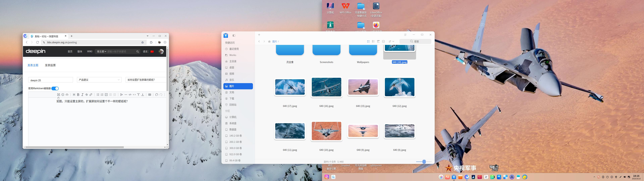Click the undo icon in the editor toolbar
Image resolution: width=644 pixels, height=181 pixels.
tap(156, 95)
